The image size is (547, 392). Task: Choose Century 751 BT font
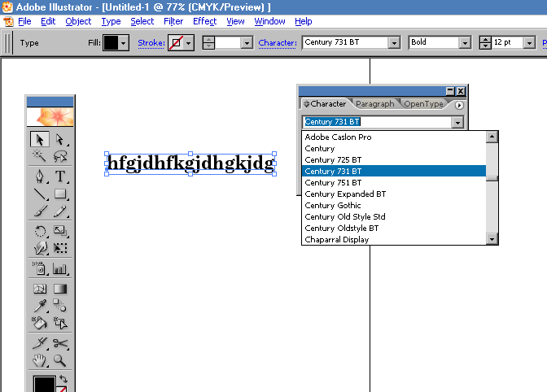click(393, 183)
